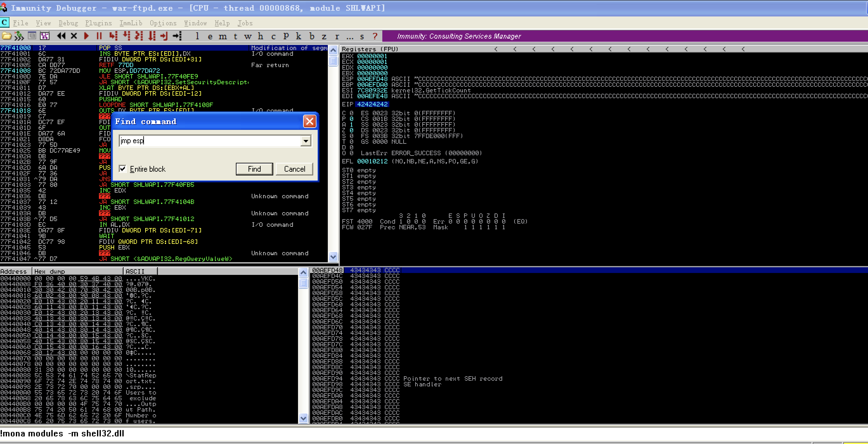868x444 pixels.
Task: Pause execution with the red pause icon
Action: (99, 36)
